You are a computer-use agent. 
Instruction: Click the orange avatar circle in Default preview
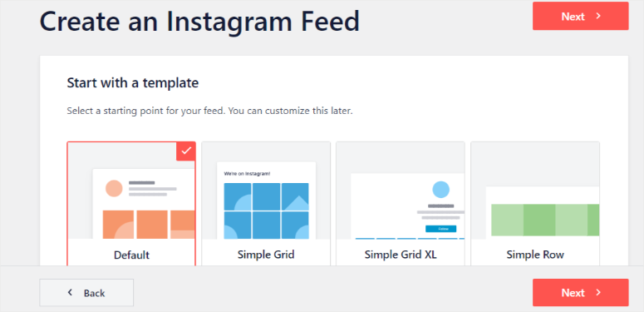(114, 189)
